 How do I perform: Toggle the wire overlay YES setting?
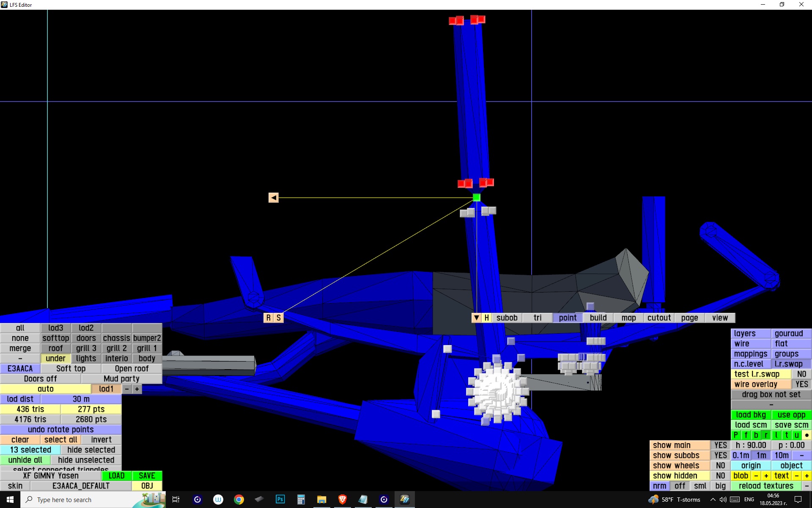(801, 384)
